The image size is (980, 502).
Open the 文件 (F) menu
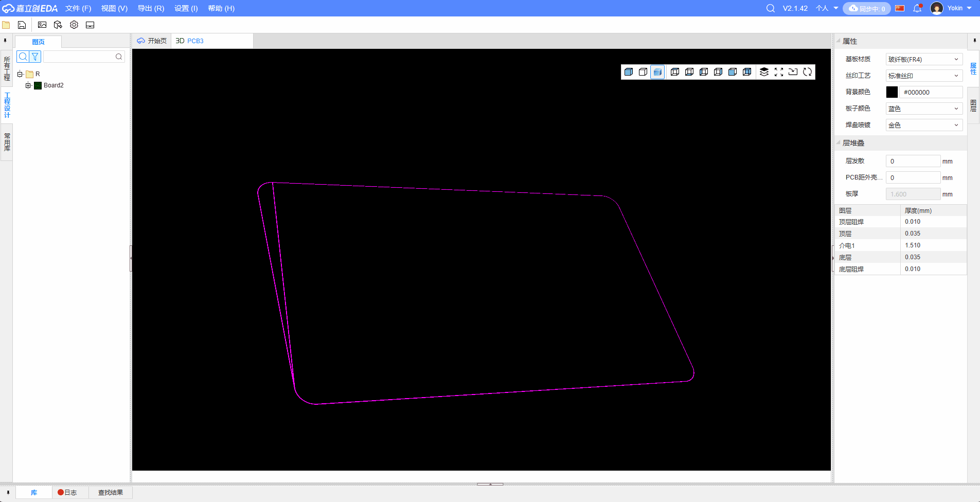(78, 8)
